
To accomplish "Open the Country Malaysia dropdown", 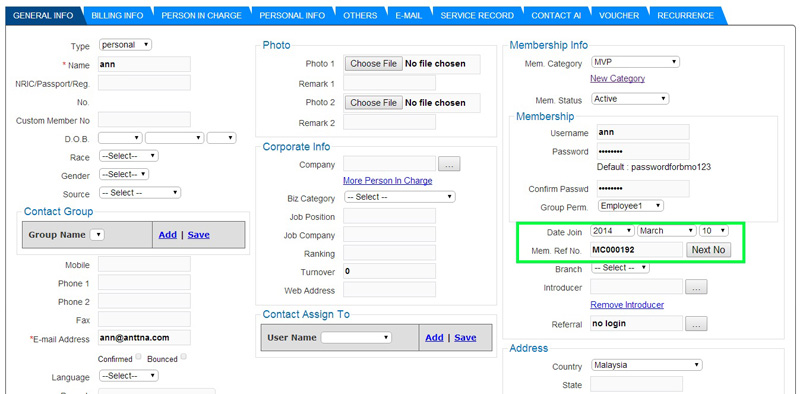I will click(646, 365).
